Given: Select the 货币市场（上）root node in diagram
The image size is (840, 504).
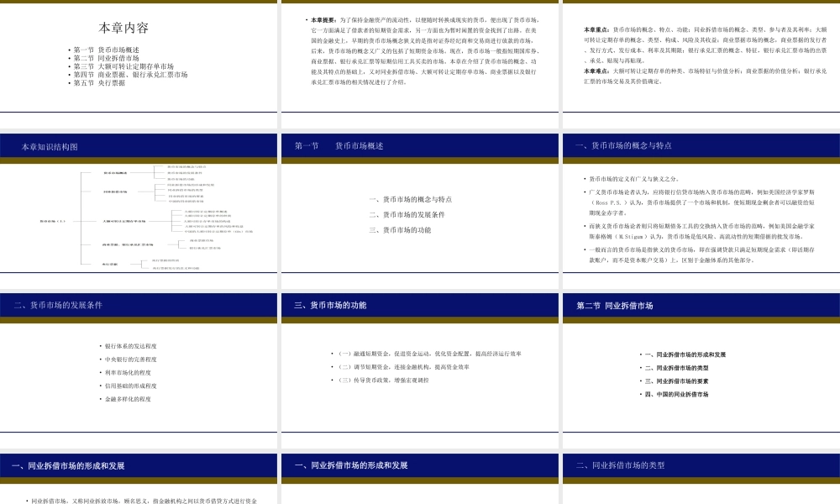Looking at the screenshot, I should coord(53,220).
